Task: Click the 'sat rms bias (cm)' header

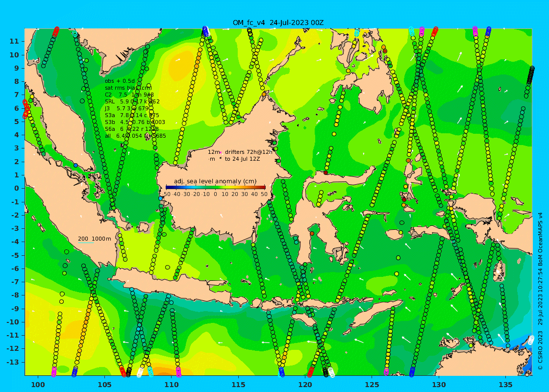Action: coord(128,88)
